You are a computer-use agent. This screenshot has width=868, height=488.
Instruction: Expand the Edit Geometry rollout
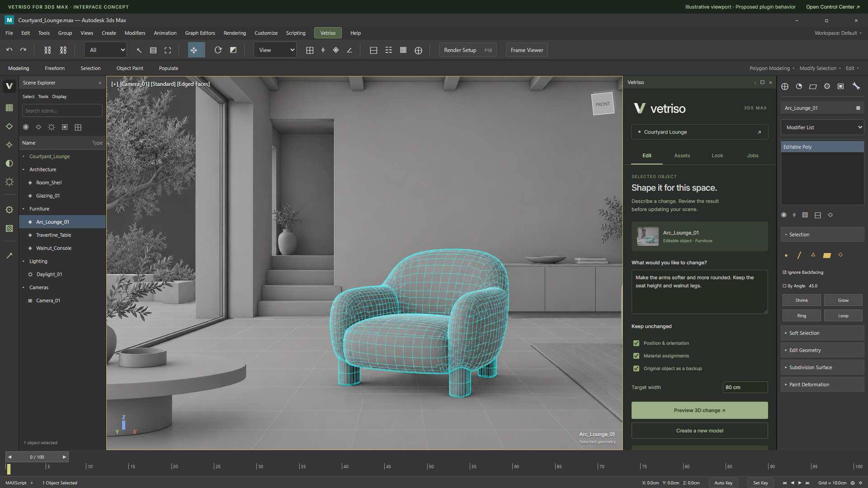tap(822, 350)
